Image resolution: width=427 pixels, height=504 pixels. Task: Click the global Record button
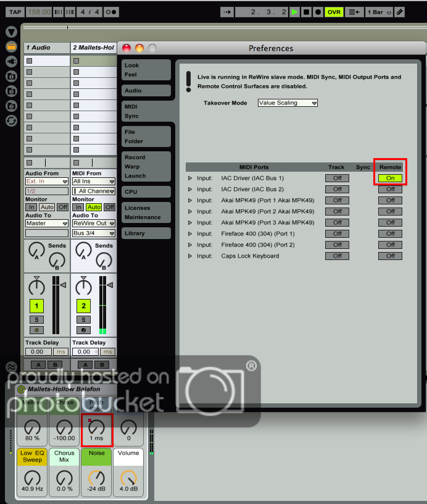[318, 12]
